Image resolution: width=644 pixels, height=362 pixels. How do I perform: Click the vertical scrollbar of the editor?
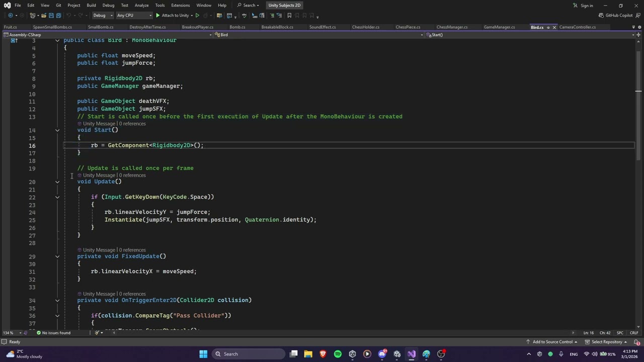tap(638, 184)
